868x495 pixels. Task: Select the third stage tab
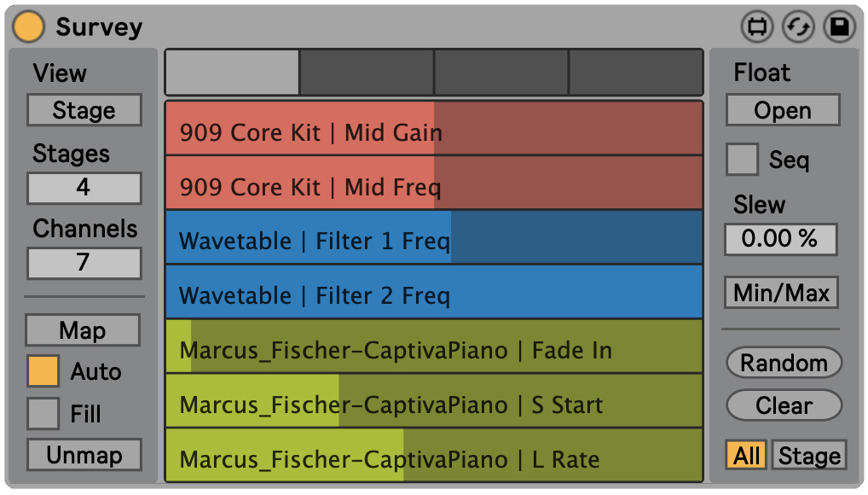pyautogui.click(x=501, y=73)
